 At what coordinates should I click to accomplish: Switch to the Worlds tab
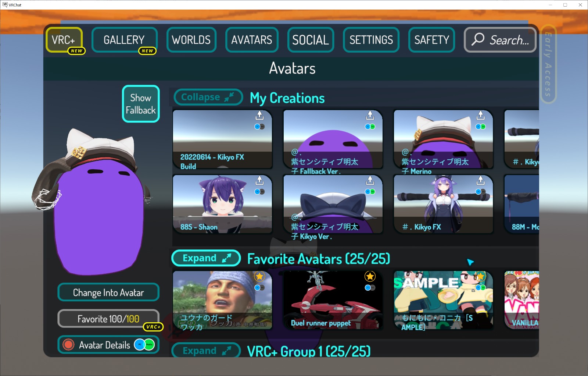click(191, 40)
